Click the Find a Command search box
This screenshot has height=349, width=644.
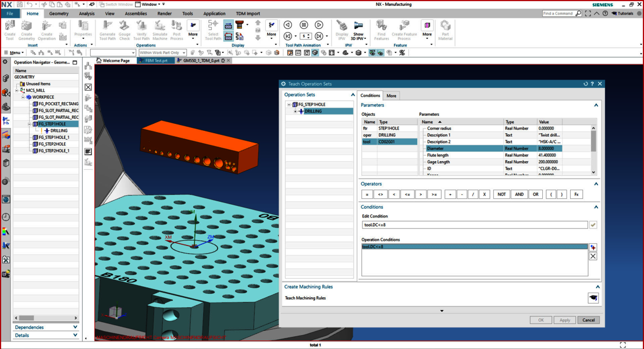pos(563,13)
